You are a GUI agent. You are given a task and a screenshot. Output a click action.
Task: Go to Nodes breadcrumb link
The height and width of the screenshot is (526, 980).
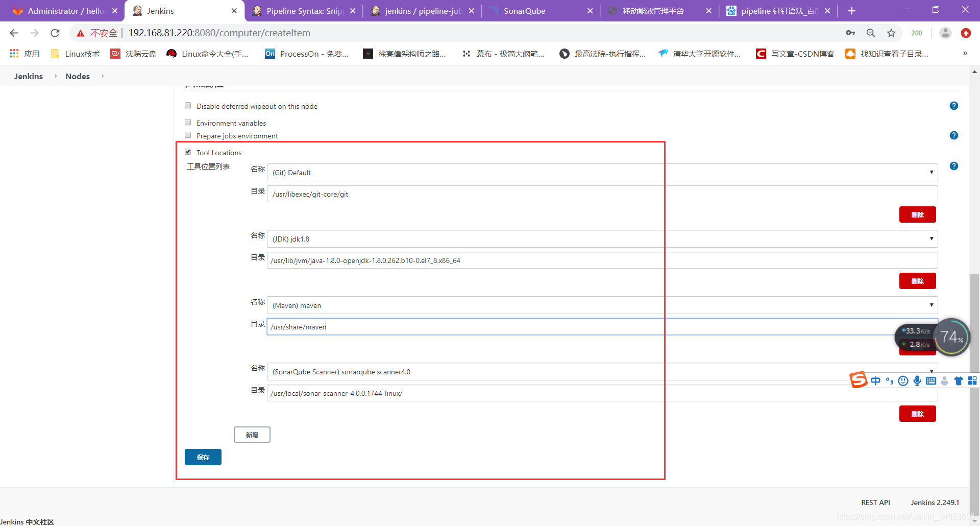click(x=78, y=76)
